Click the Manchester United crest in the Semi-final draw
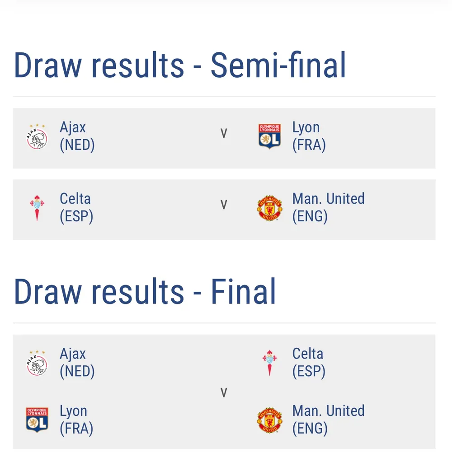The image size is (452, 476). click(x=270, y=208)
